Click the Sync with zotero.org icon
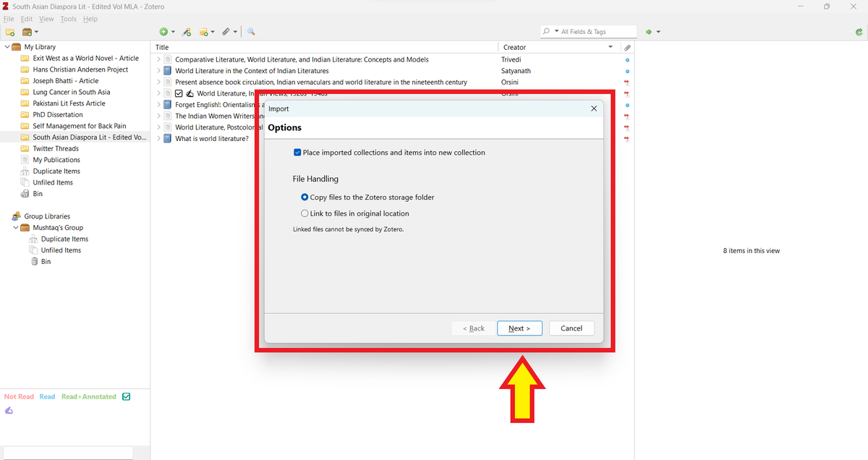868x460 pixels. (x=858, y=32)
